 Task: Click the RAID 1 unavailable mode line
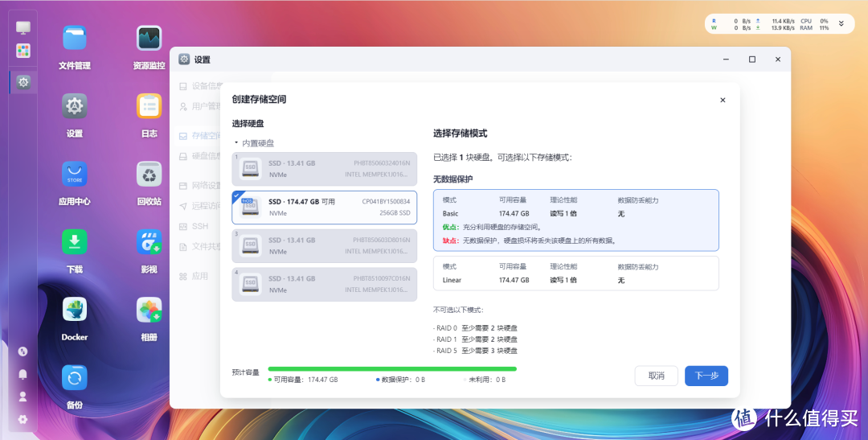475,339
